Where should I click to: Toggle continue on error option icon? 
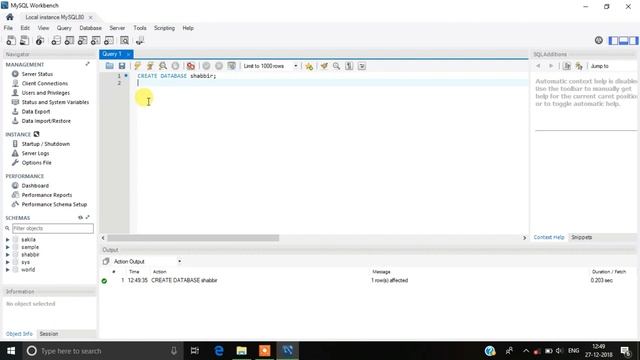(x=191, y=66)
